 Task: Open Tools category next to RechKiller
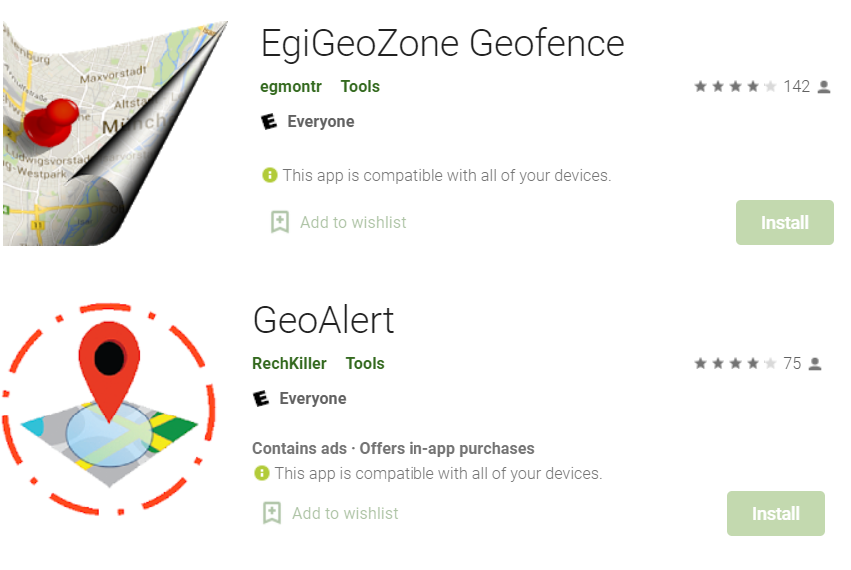coord(365,363)
